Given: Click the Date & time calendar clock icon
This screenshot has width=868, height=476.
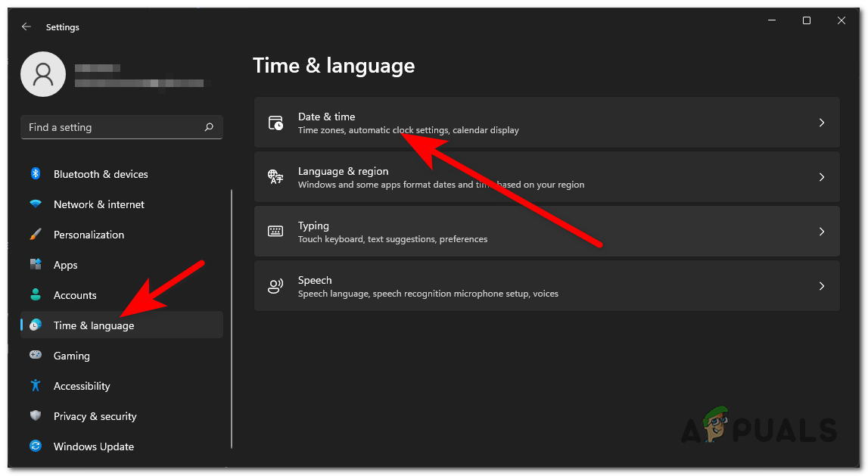Looking at the screenshot, I should click(275, 123).
